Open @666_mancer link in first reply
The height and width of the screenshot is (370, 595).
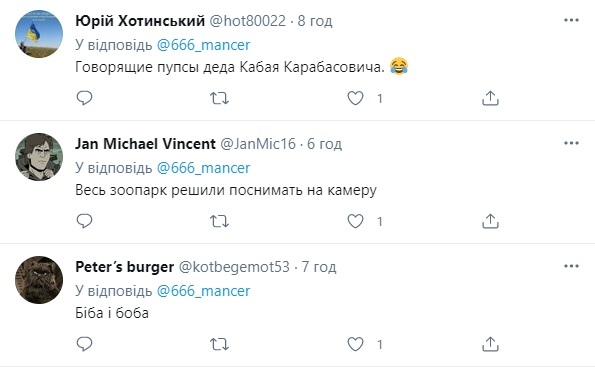coord(203,45)
